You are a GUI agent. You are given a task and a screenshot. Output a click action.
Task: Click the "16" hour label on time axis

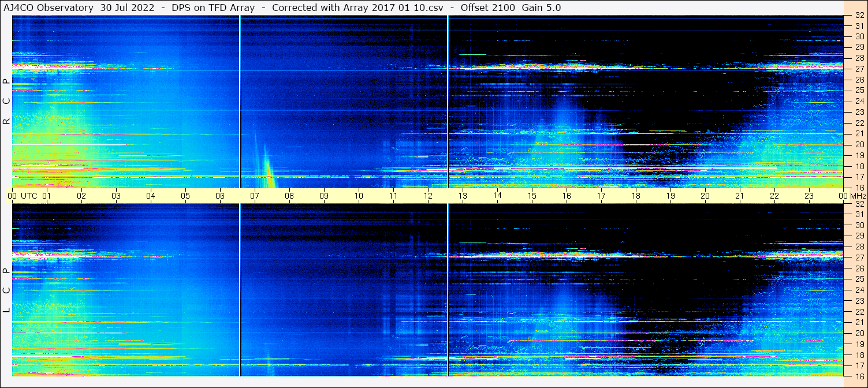567,196
